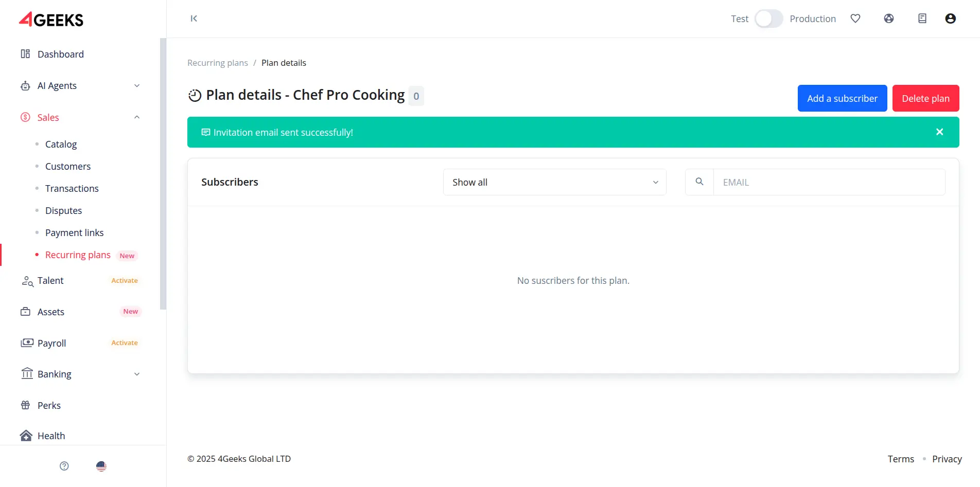
Task: Click the Add a subscriber button
Action: coord(842,98)
